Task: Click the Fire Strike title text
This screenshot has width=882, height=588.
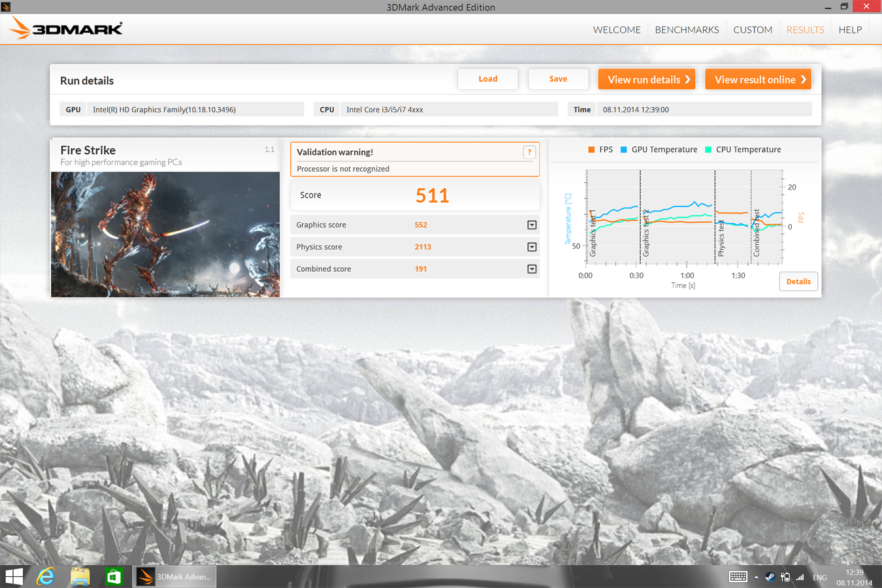Action: click(88, 150)
